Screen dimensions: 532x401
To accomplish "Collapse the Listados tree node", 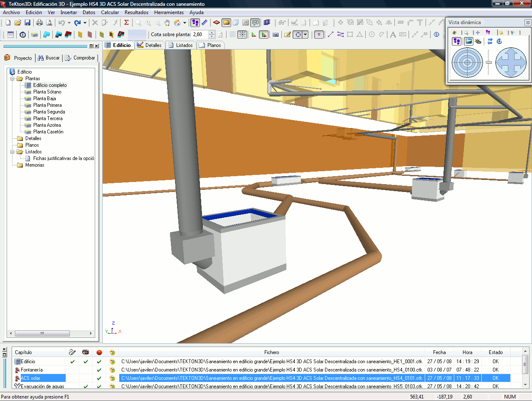I will pyautogui.click(x=12, y=152).
